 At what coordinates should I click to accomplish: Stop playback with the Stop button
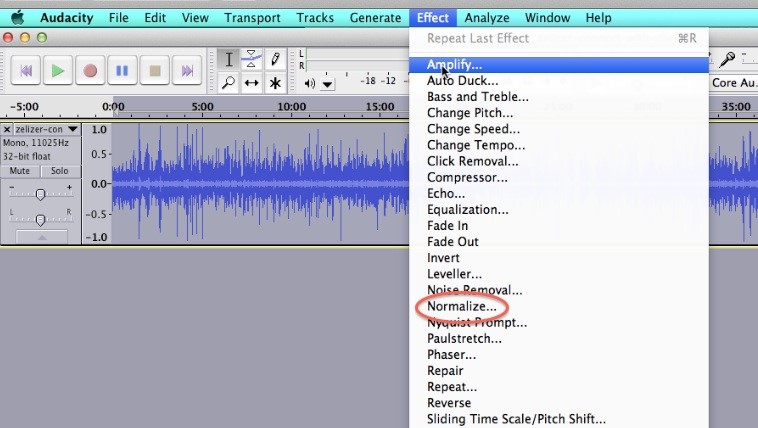[155, 71]
